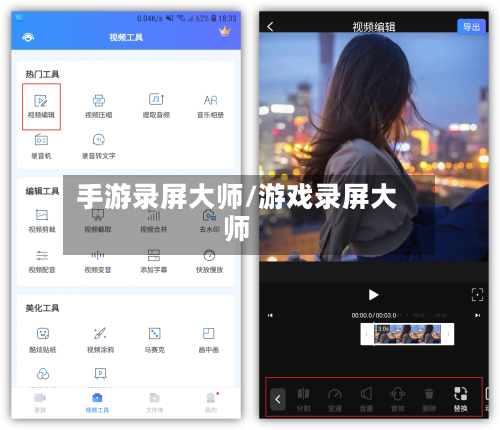
Task: Collapse the editor toolbar with the back chevron
Action: click(278, 399)
